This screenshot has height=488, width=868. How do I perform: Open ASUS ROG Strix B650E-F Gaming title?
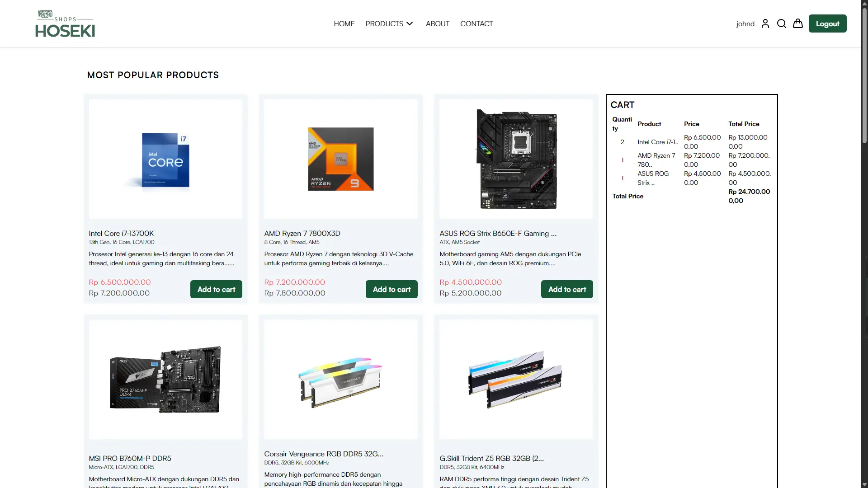(498, 233)
